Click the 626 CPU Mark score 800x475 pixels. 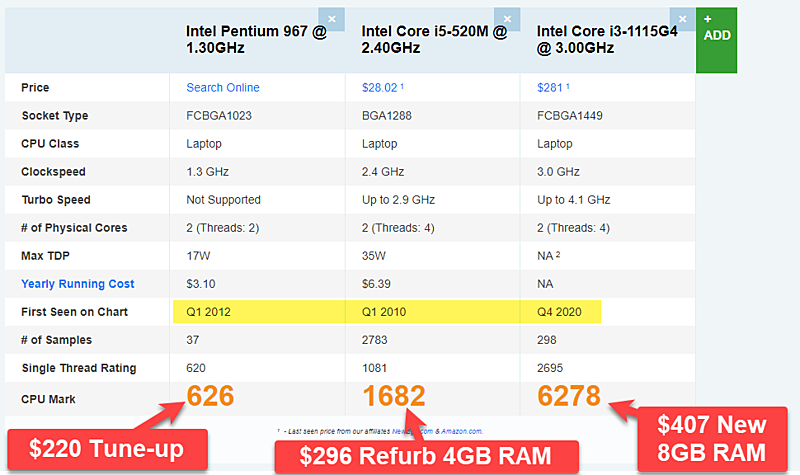click(x=210, y=396)
